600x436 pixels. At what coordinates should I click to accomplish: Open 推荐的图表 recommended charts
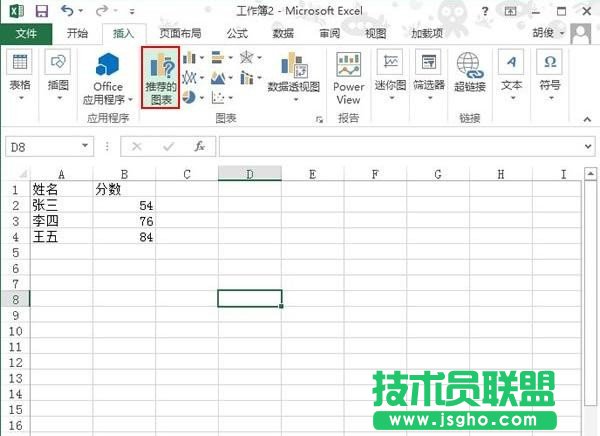tap(160, 78)
